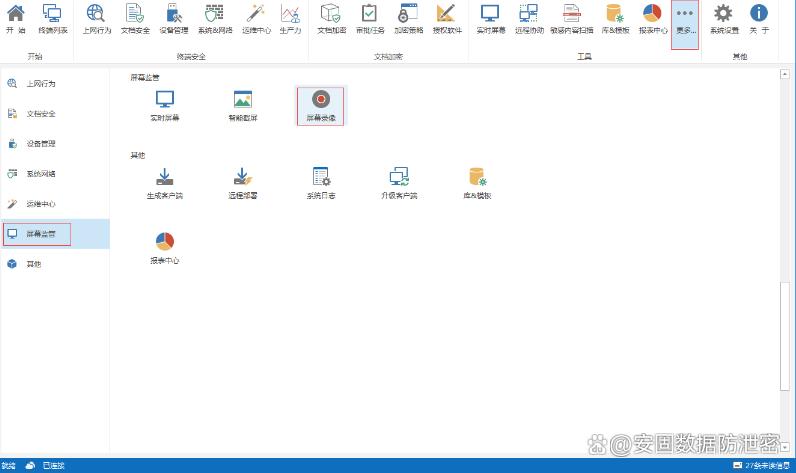Open 远程协助 from the ribbon
This screenshot has height=473, width=796.
point(529,20)
